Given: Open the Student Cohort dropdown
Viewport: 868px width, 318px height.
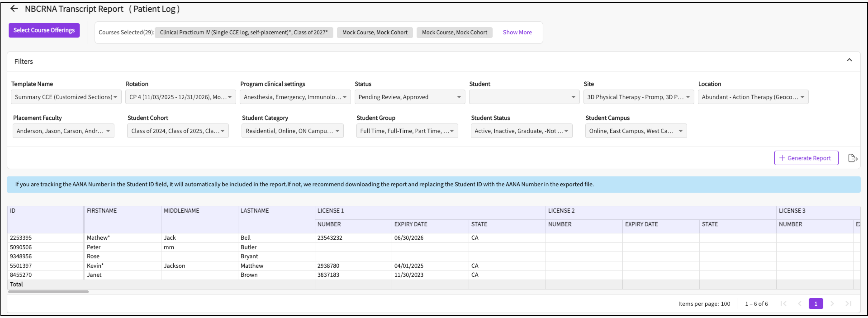Looking at the screenshot, I should [178, 131].
